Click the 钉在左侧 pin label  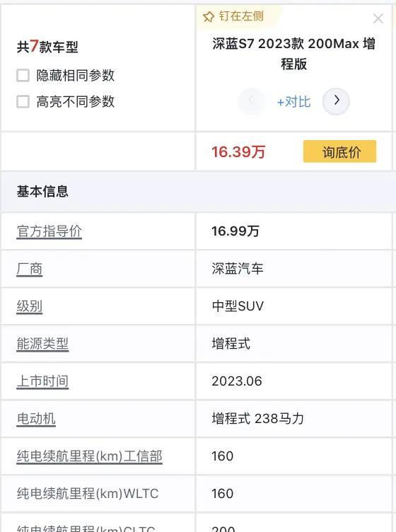[x=241, y=16]
